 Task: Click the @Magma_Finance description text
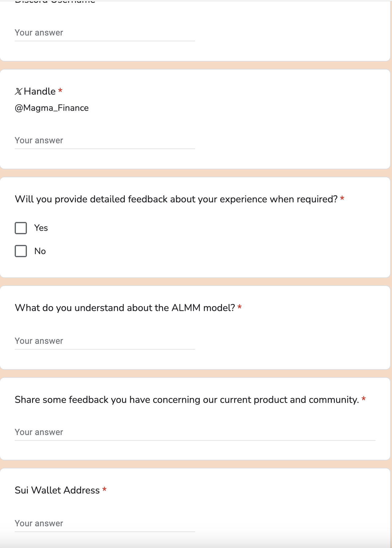tap(52, 108)
